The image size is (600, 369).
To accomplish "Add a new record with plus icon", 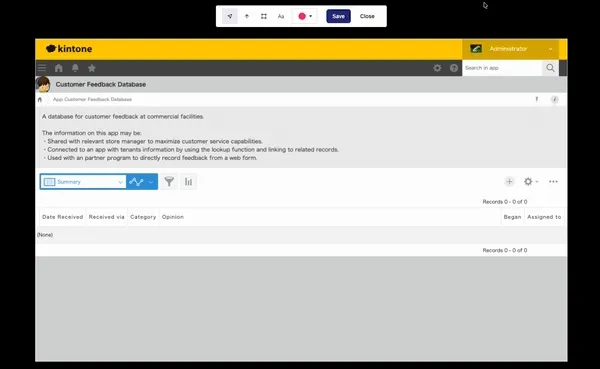I will click(x=509, y=181).
